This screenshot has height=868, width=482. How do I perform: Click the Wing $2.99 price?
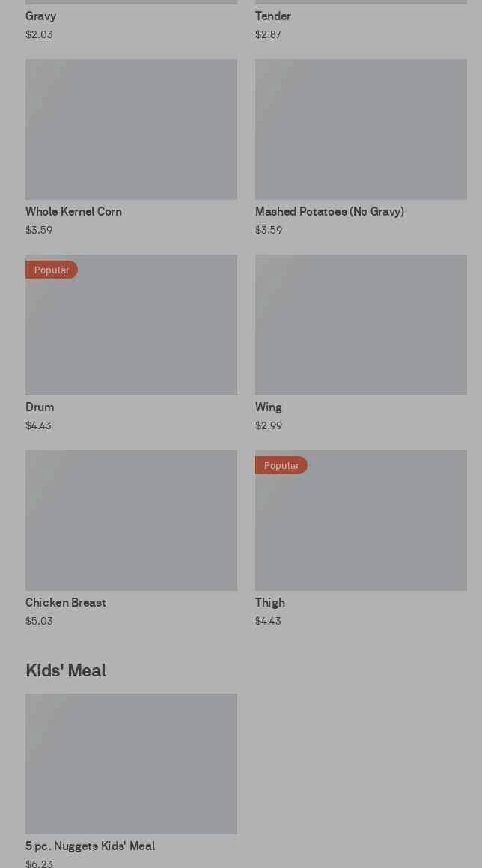coord(269,425)
